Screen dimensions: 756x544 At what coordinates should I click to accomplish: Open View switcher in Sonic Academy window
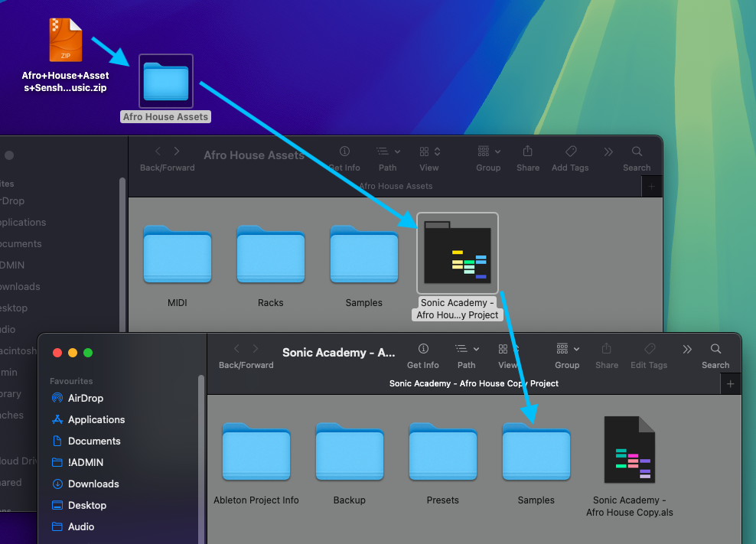click(x=508, y=349)
